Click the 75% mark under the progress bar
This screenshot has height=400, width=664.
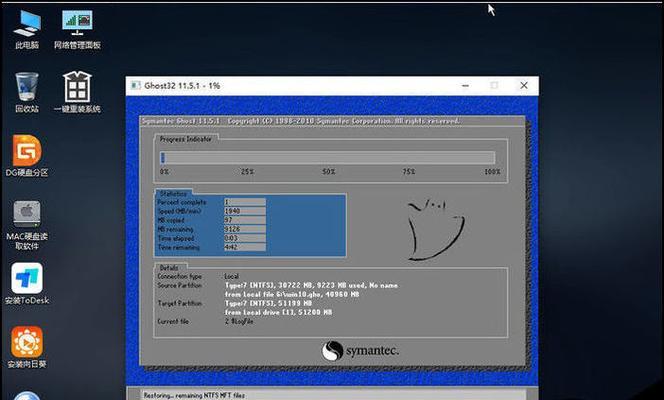click(409, 171)
